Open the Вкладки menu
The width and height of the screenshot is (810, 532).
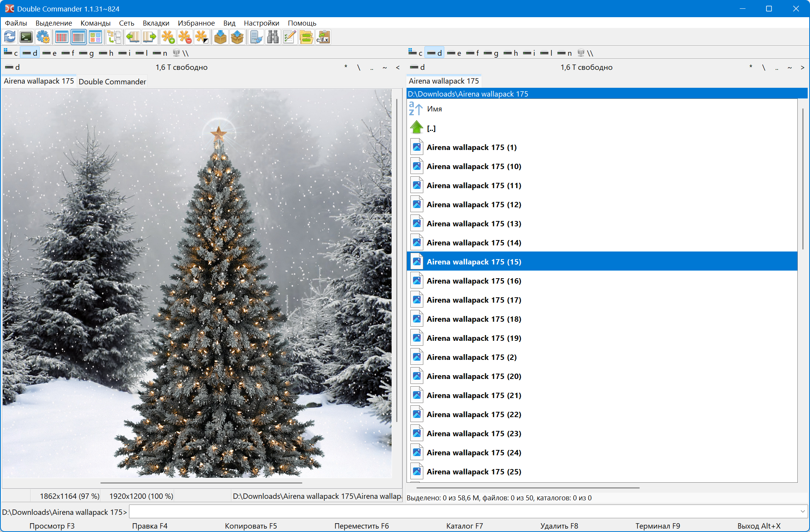[156, 23]
